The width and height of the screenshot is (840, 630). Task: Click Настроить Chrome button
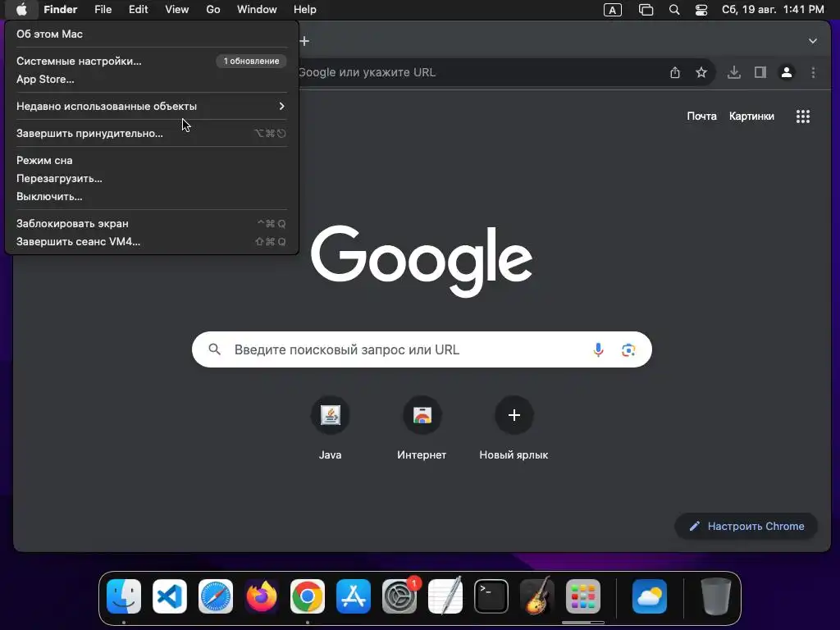click(x=746, y=526)
